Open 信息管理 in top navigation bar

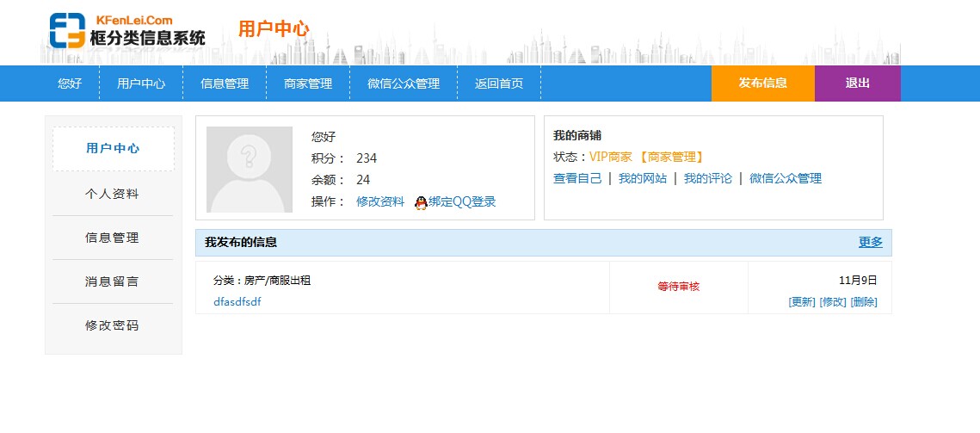(x=225, y=84)
